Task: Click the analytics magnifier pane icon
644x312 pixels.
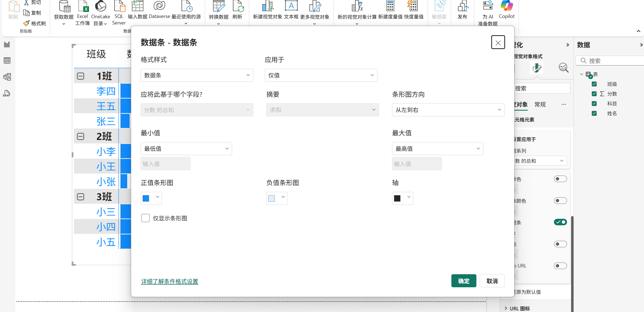Action: (x=563, y=67)
